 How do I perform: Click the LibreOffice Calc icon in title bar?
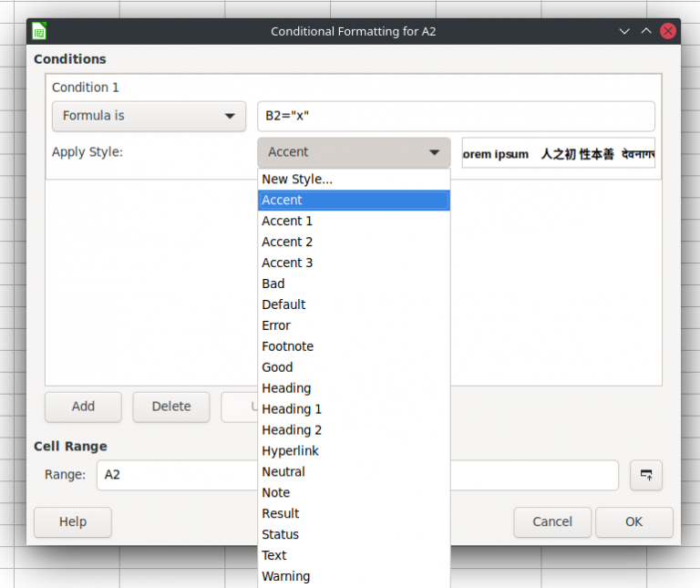(x=39, y=31)
